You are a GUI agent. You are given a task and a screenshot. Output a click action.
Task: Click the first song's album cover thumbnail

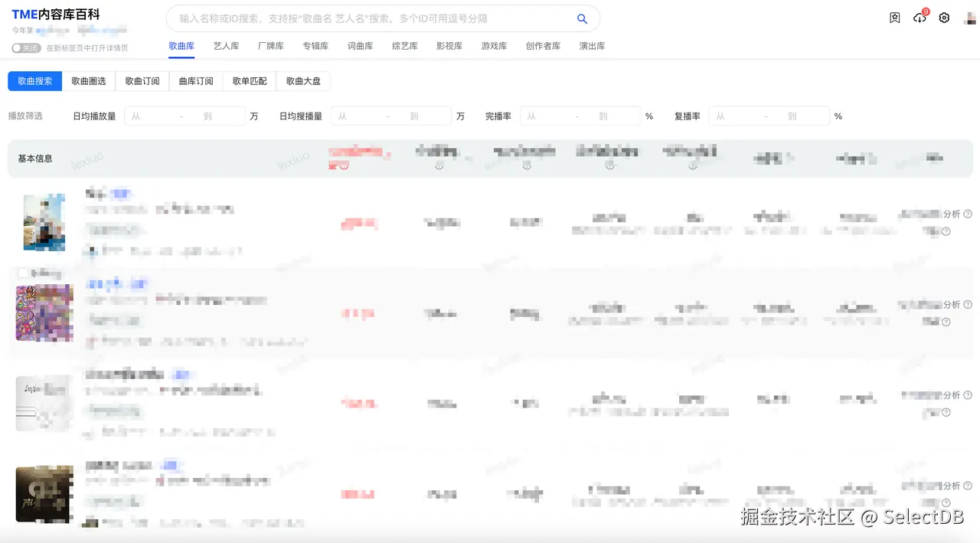click(x=44, y=222)
